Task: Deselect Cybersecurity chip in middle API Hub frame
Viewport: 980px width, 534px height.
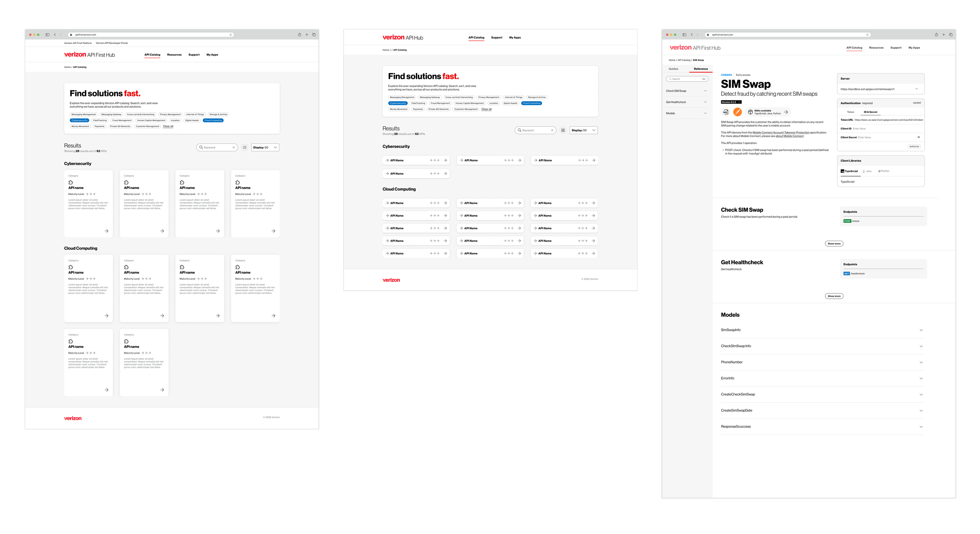Action: click(x=398, y=103)
